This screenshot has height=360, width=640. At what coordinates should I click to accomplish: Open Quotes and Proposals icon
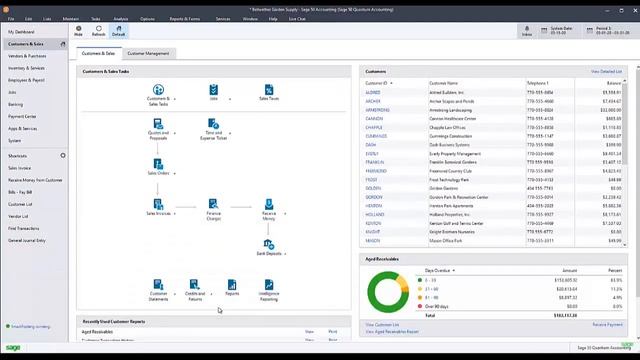click(x=158, y=124)
